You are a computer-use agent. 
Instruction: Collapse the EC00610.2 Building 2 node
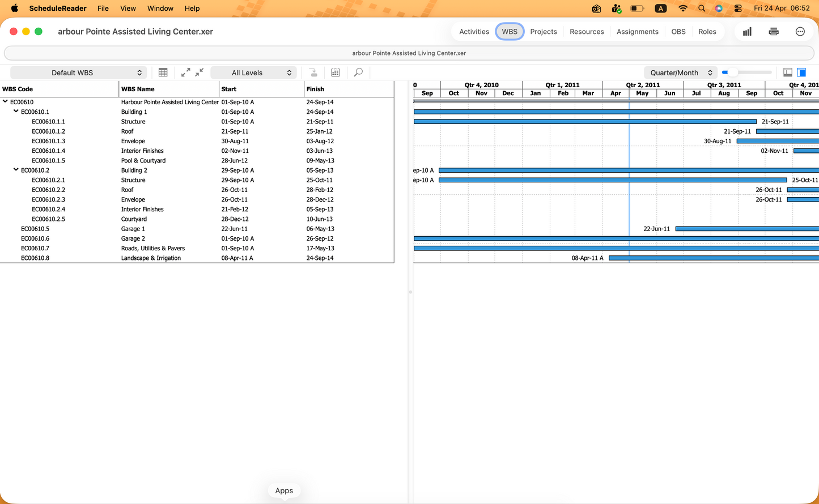[16, 170]
